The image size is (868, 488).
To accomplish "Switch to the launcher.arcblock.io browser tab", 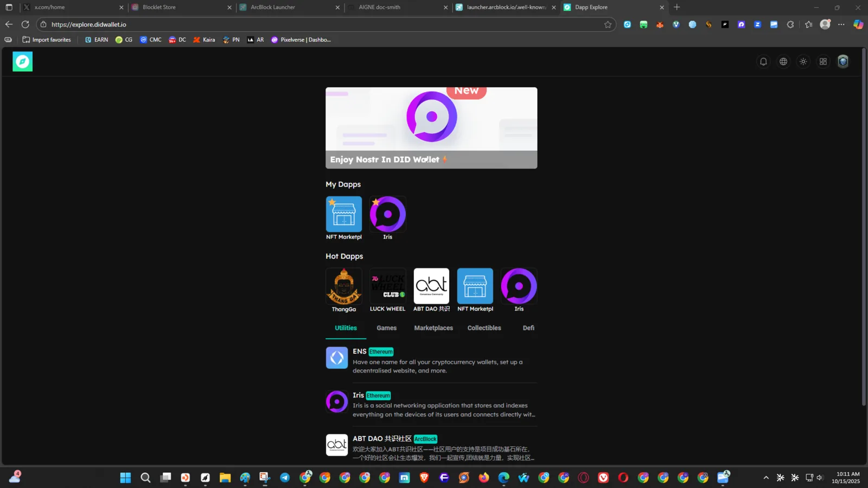I will point(505,8).
